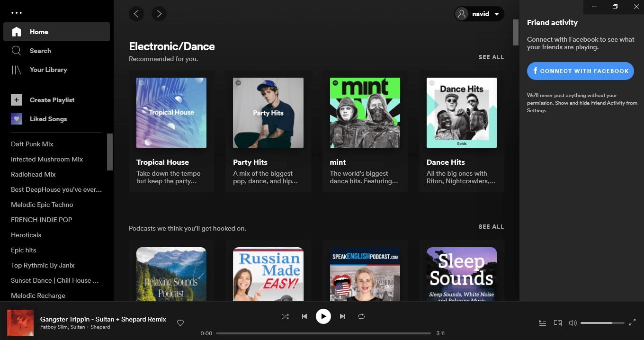The width and height of the screenshot is (644, 340).
Task: Open Top Rythmic By Janix playlist
Action: [x=43, y=265]
